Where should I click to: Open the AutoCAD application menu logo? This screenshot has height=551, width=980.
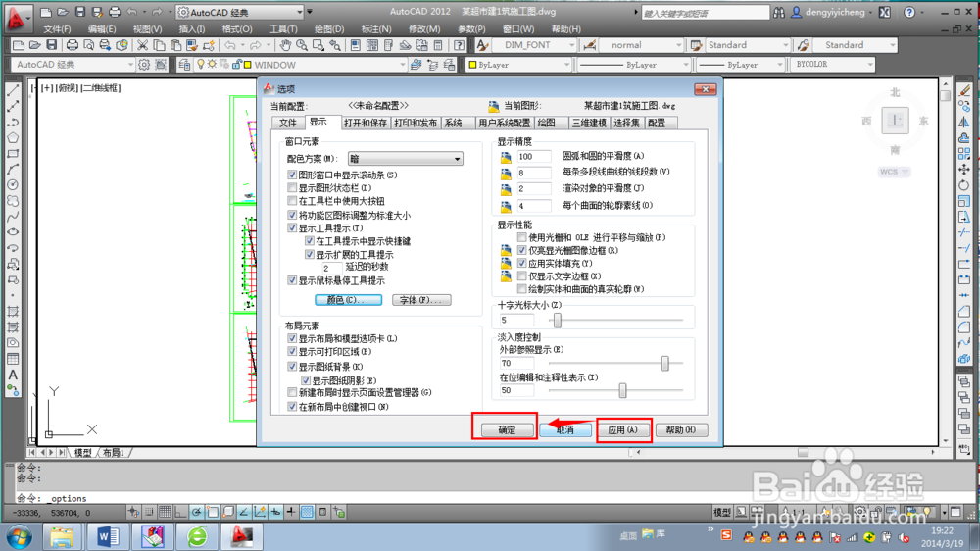pyautogui.click(x=17, y=18)
